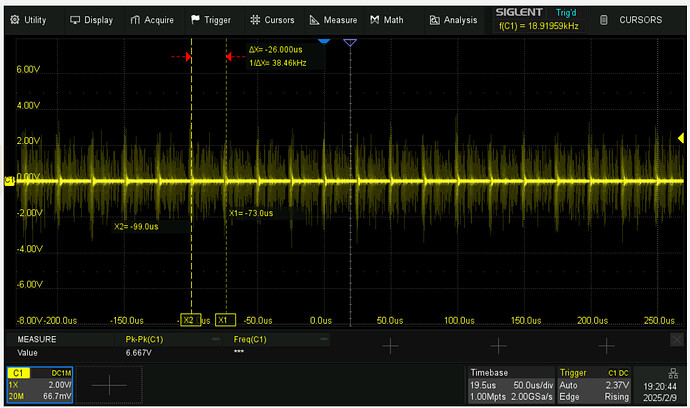Viewport: 690px width, 408px height.
Task: Click the purple hollow triangle position marker
Action: pyautogui.click(x=350, y=42)
